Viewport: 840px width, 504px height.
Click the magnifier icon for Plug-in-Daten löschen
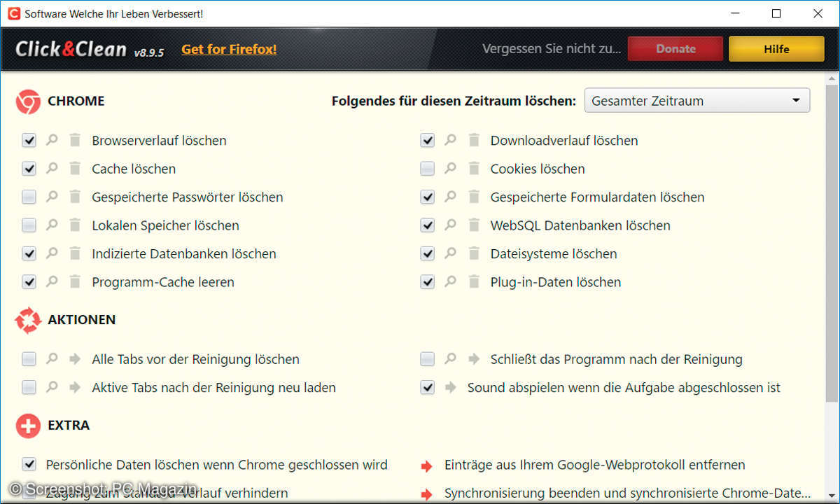coord(451,282)
